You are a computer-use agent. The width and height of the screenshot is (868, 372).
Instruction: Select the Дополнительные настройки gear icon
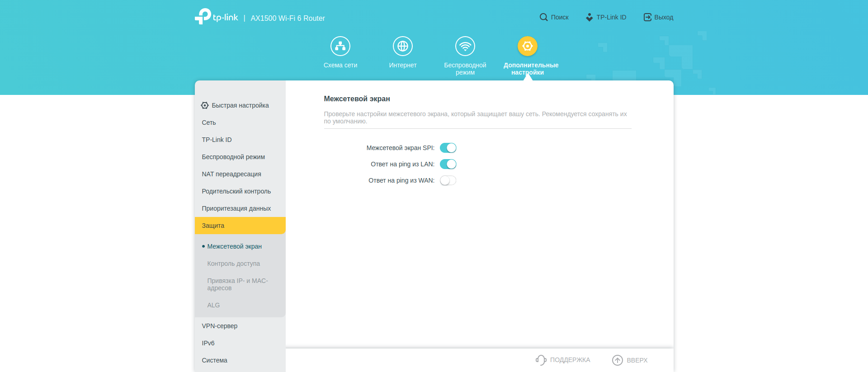tap(527, 46)
